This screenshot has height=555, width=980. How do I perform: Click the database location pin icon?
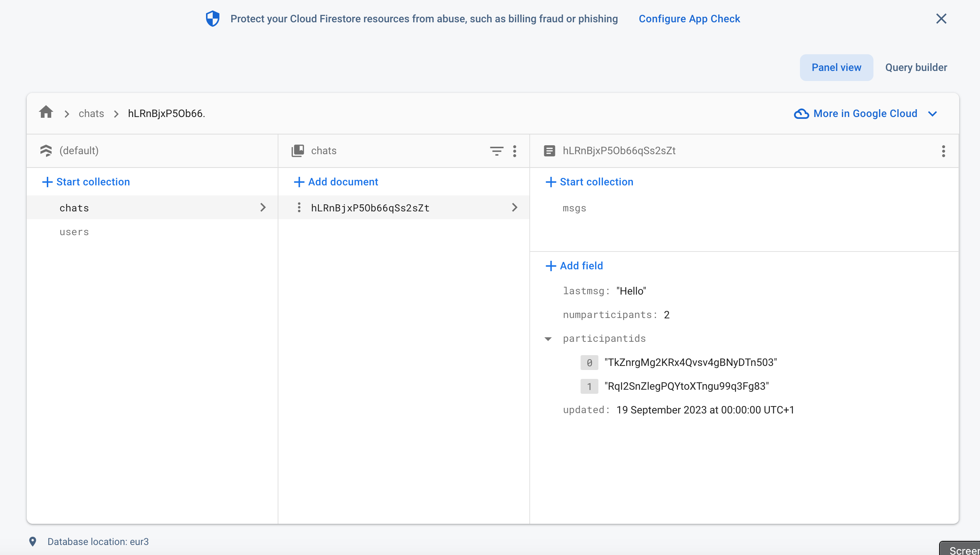tap(33, 541)
